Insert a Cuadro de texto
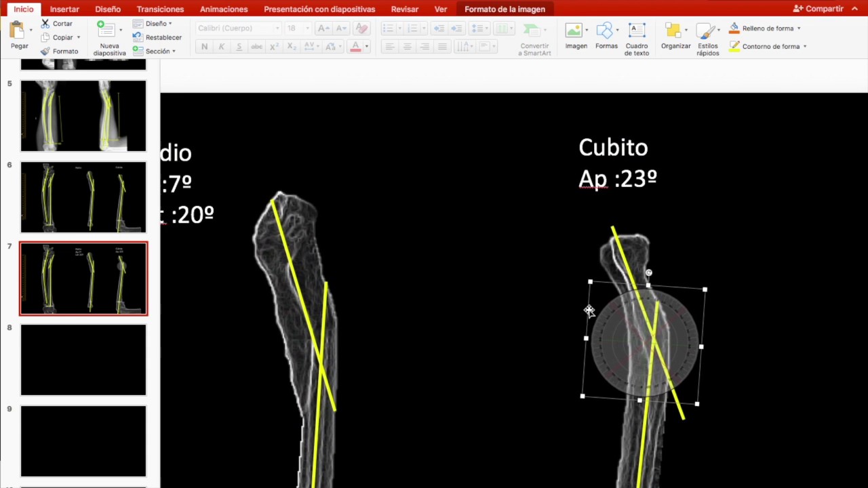This screenshot has width=868, height=488. pos(637,39)
